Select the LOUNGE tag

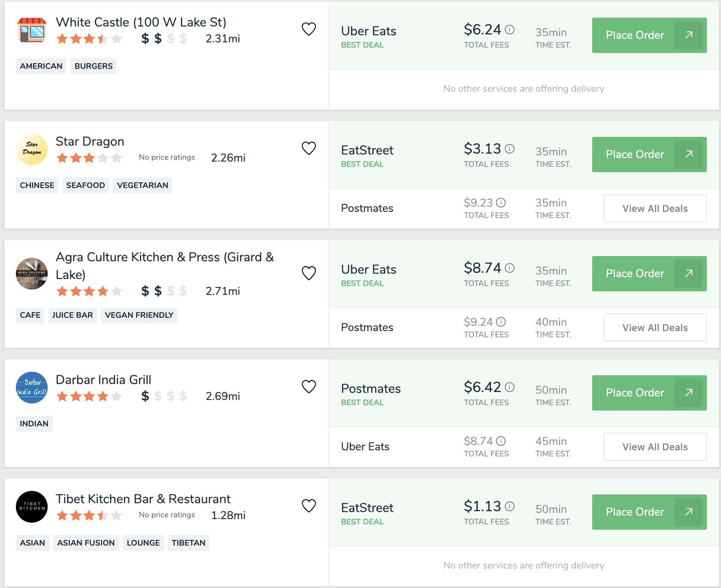[143, 543]
